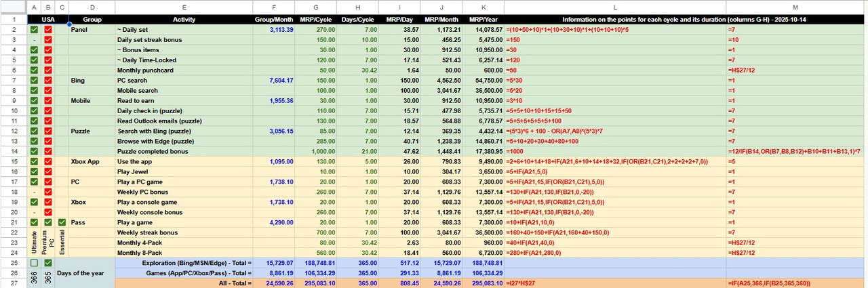This screenshot has height=288, width=868.
Task: Toggle green checkbox in Daily set row
Action: coord(34,30)
